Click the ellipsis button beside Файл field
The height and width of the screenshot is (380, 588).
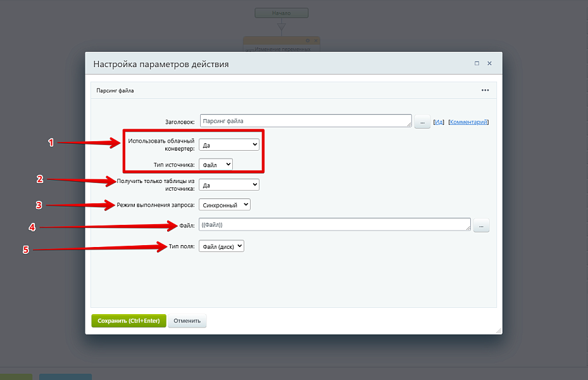(x=481, y=226)
